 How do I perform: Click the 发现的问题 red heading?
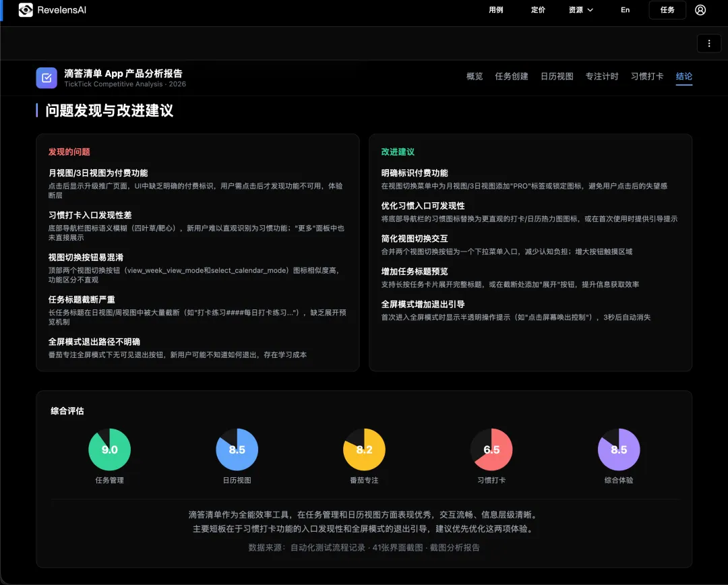pos(69,152)
